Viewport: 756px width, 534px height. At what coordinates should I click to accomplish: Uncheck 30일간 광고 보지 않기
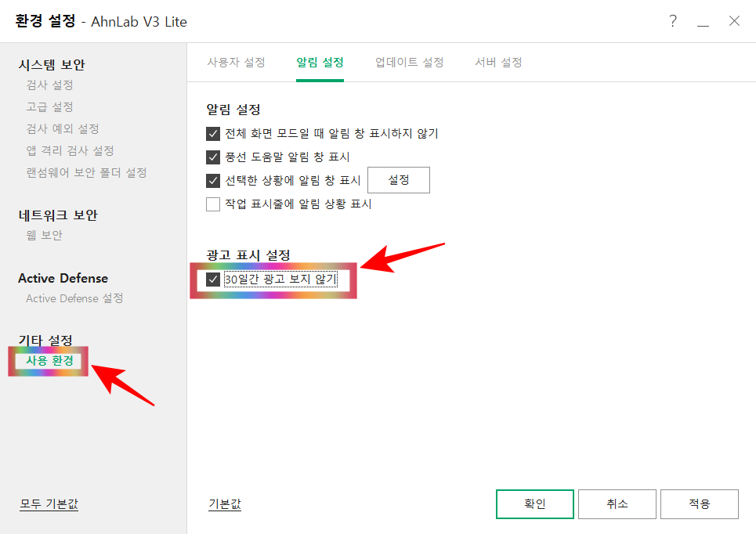click(x=214, y=280)
